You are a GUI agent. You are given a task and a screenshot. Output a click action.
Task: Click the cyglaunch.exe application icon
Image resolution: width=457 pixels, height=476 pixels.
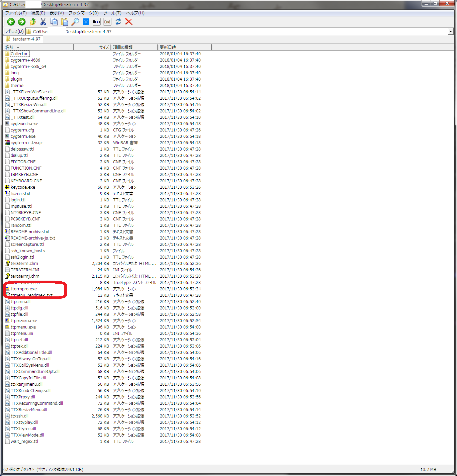click(7, 123)
